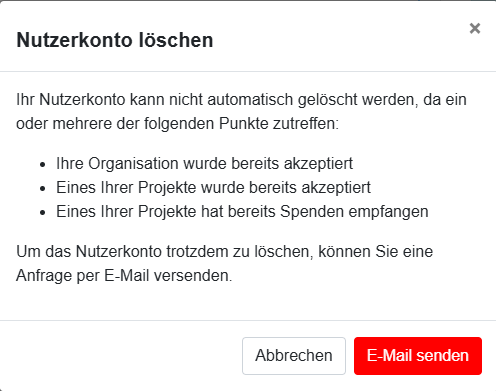Click the word löschen in the dialog heading
The width and height of the screenshot is (496, 391).
(176, 40)
